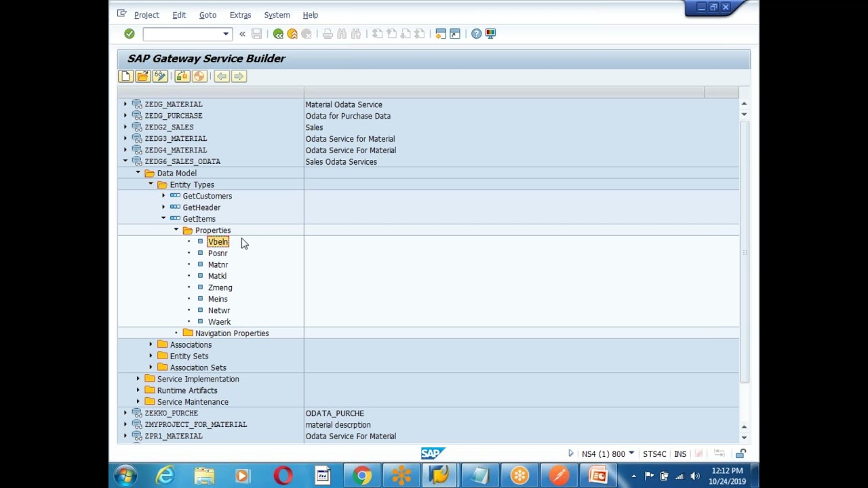Click the Generate Shortcut icon
This screenshot has width=868, height=488.
455,34
